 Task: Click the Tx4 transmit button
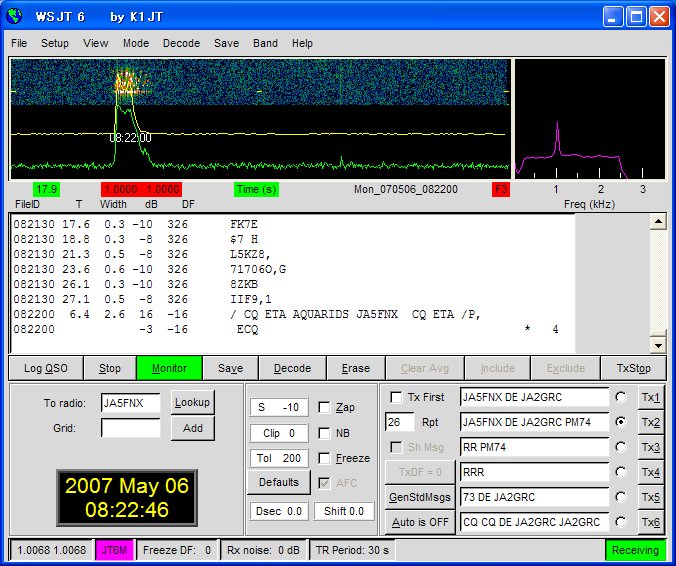pos(650,472)
